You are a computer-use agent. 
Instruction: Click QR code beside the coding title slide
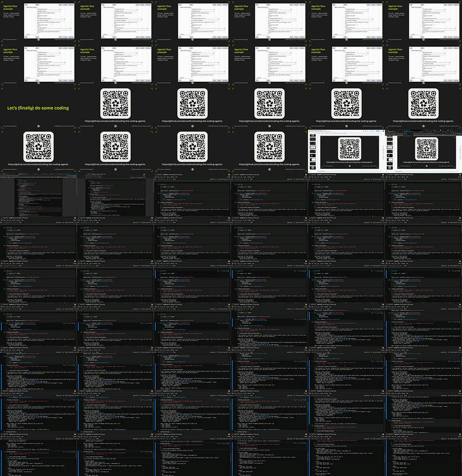115,103
